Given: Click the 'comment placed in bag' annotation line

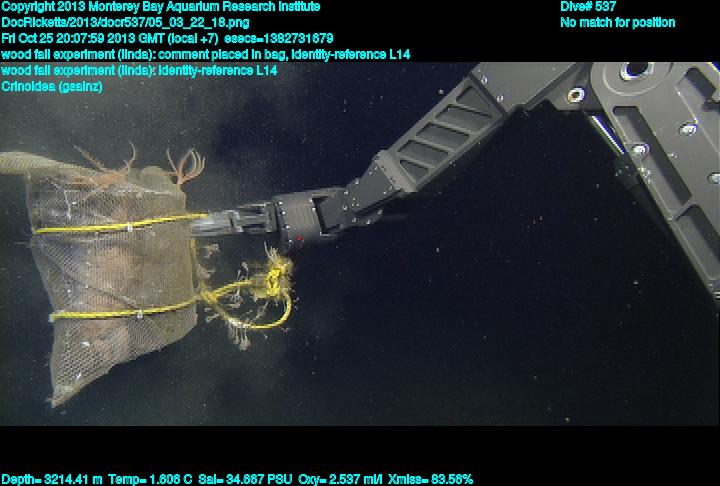Looking at the screenshot, I should [x=205, y=55].
